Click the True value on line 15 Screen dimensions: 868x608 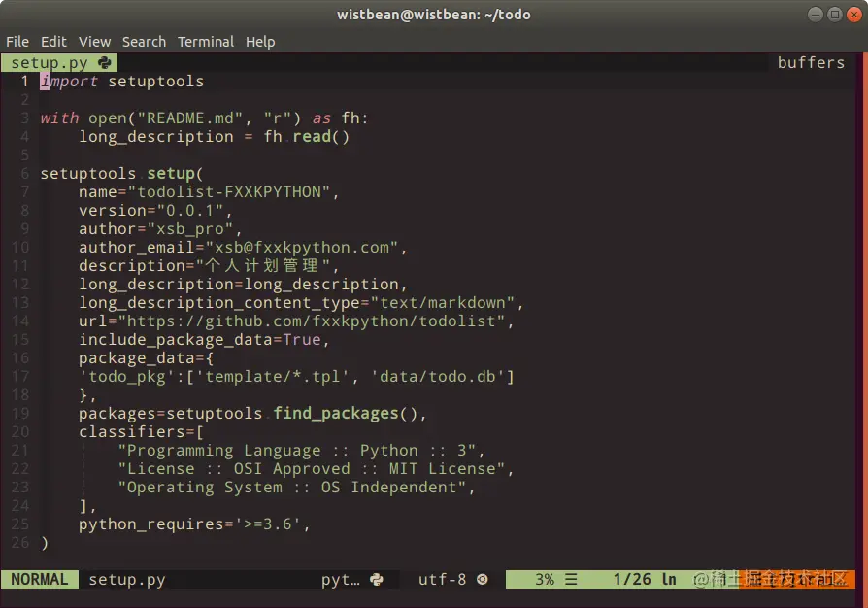point(302,339)
